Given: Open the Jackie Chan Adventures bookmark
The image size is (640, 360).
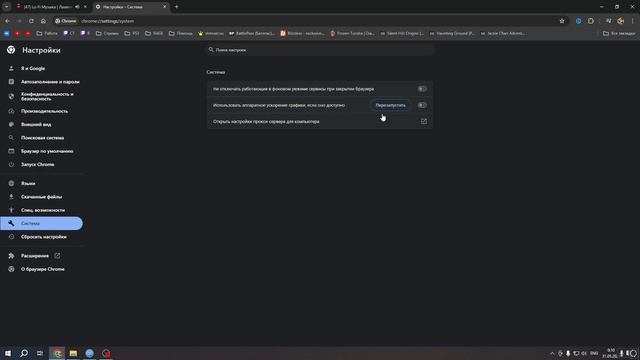Looking at the screenshot, I should tap(503, 33).
